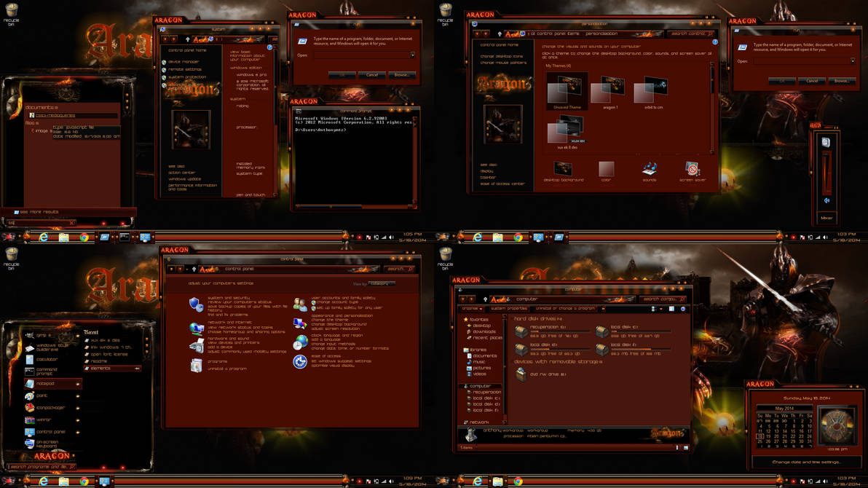Click the Sounds icon in Personalization
868x488 pixels.
pos(649,168)
